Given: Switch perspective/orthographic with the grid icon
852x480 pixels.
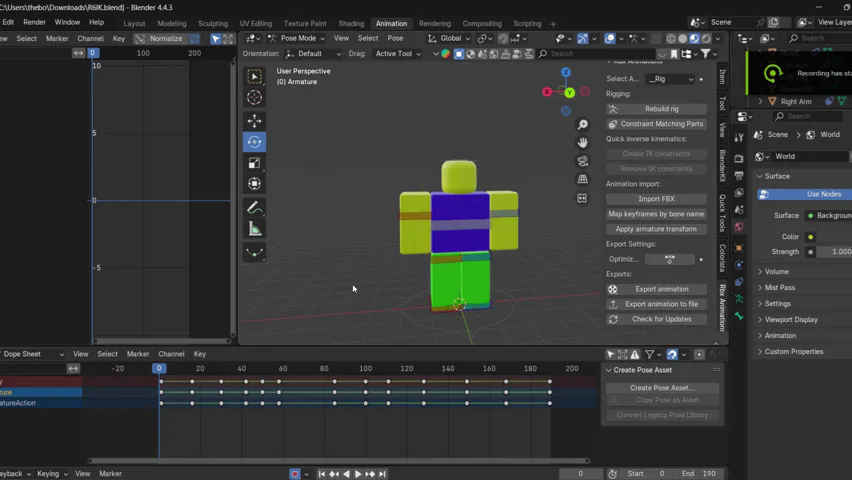Looking at the screenshot, I should 582,179.
